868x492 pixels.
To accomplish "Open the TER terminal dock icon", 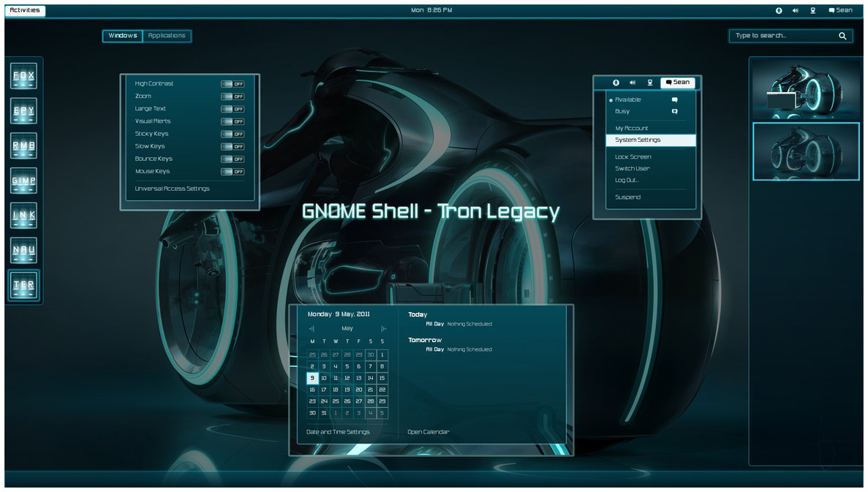I will click(24, 285).
